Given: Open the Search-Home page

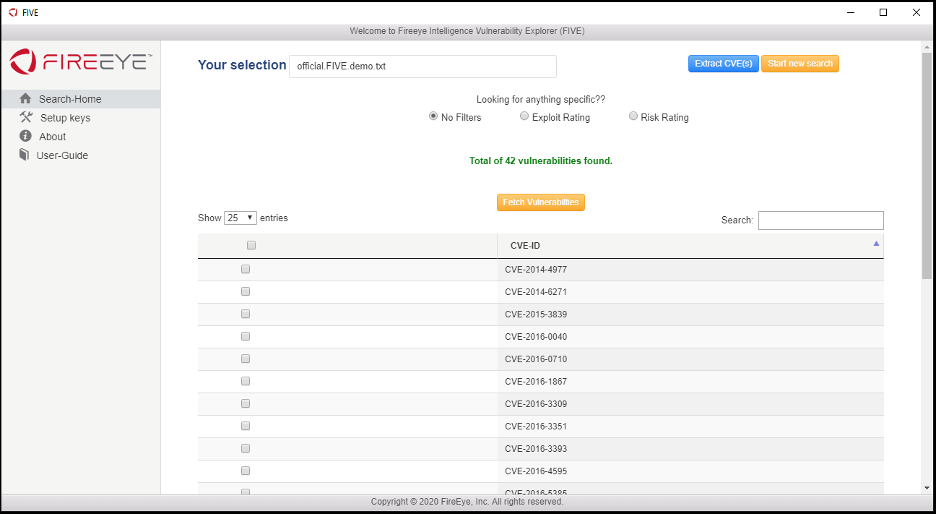Looking at the screenshot, I should (80, 99).
